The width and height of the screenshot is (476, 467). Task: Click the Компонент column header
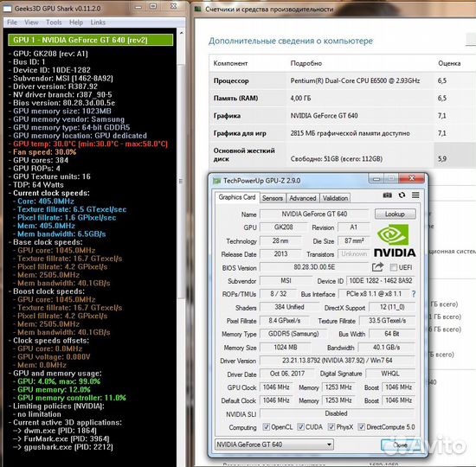(230, 63)
